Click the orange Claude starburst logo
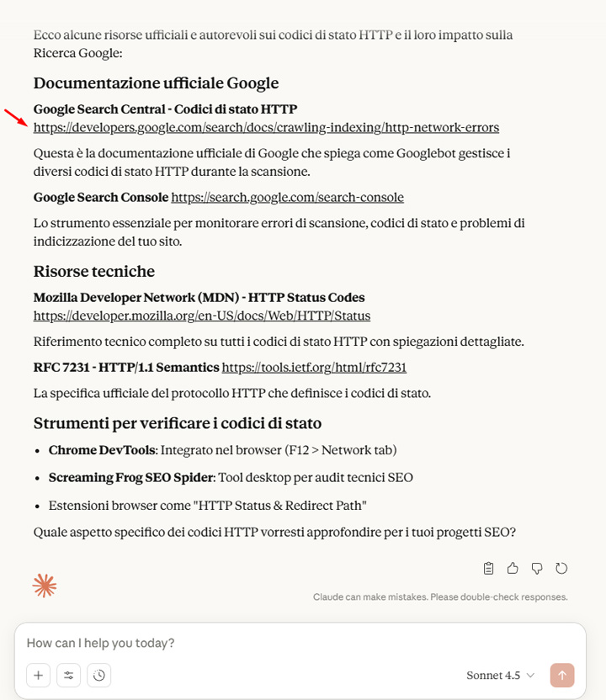Screen dimensions: 606x700 click(45, 586)
